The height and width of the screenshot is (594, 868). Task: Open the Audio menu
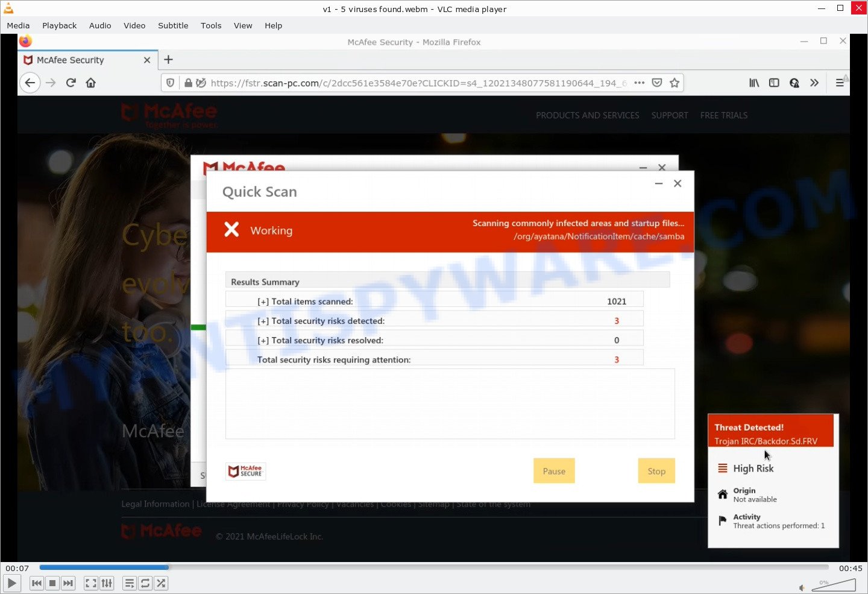(x=100, y=25)
